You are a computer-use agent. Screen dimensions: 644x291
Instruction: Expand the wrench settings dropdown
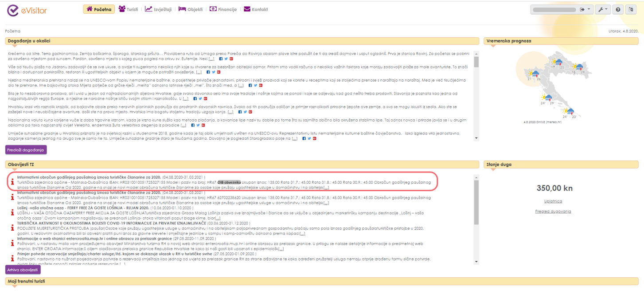(x=602, y=10)
